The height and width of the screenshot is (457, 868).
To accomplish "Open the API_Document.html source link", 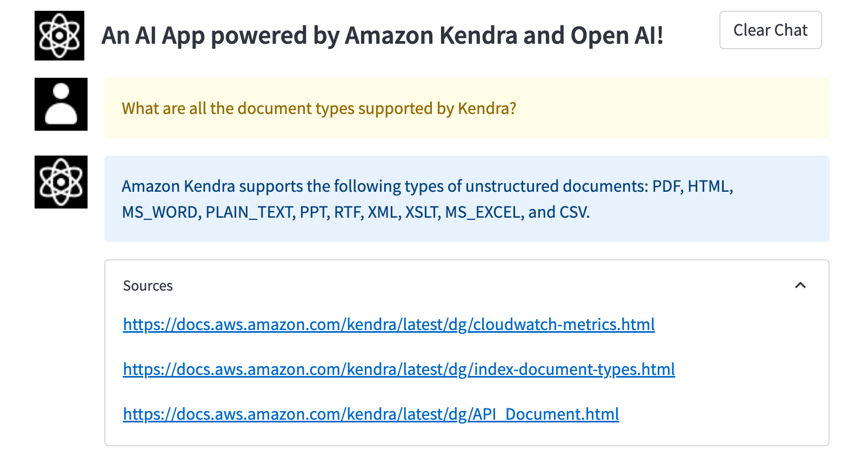I will click(x=370, y=414).
